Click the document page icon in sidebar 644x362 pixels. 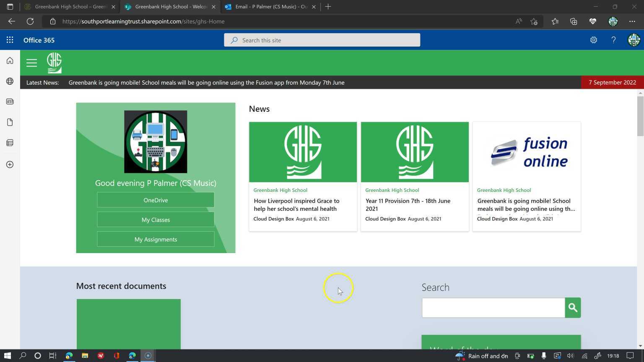point(9,122)
